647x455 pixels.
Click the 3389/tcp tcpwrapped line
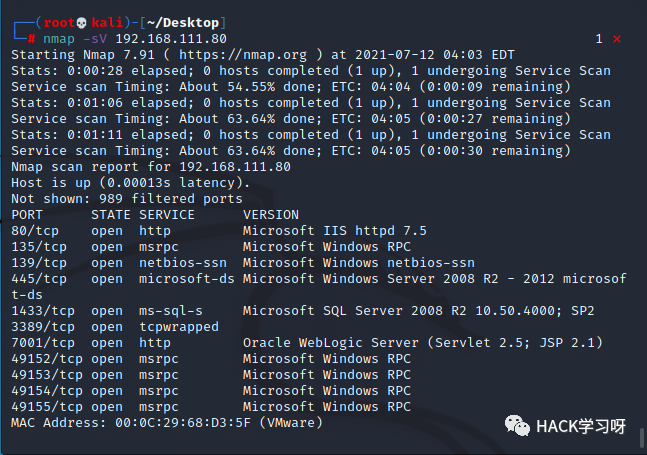(115, 327)
